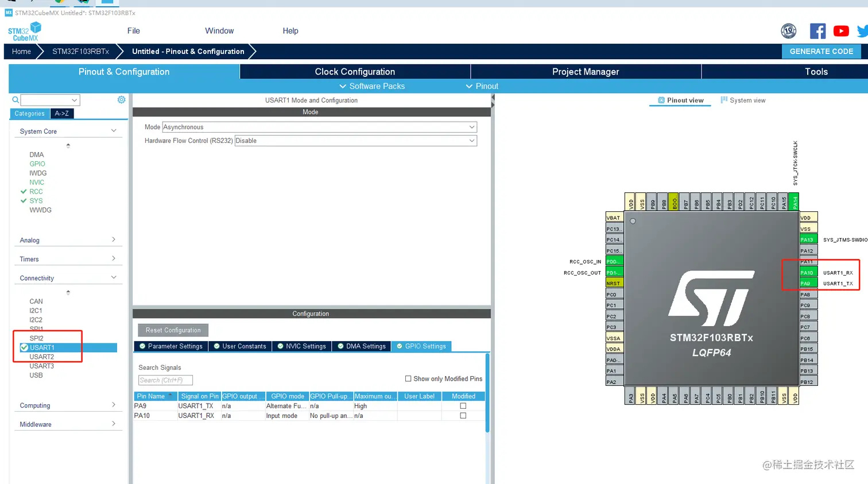Click the Reset Configuration button
This screenshot has height=484, width=868.
(x=173, y=330)
